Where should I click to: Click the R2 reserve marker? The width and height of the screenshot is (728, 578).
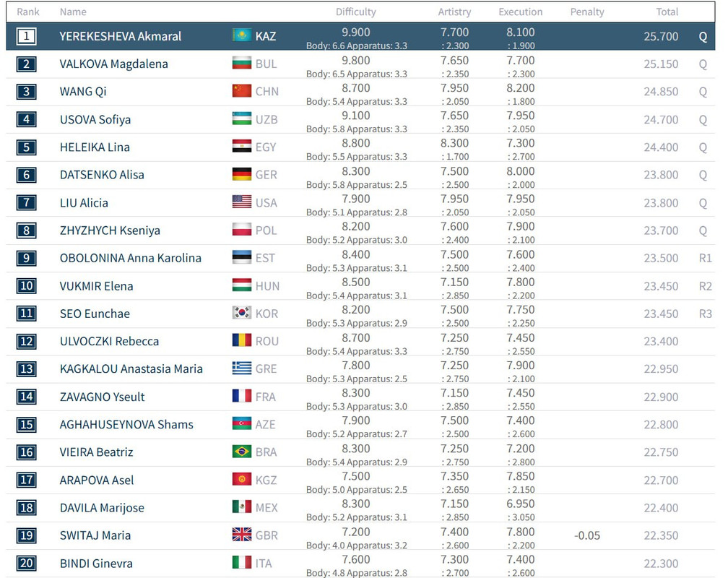705,286
